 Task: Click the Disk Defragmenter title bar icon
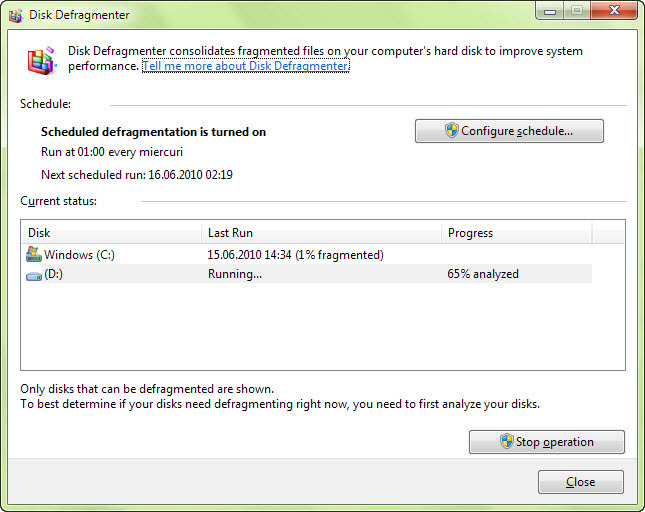click(x=16, y=16)
